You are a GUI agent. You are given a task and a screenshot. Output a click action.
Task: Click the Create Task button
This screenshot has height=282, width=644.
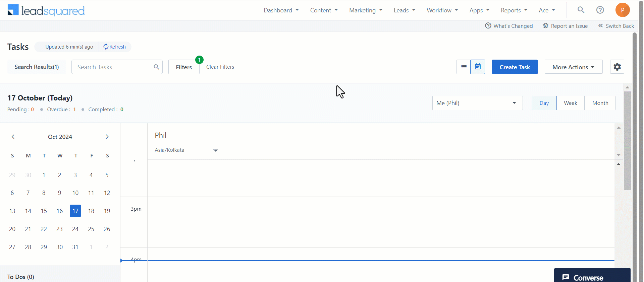coord(515,67)
